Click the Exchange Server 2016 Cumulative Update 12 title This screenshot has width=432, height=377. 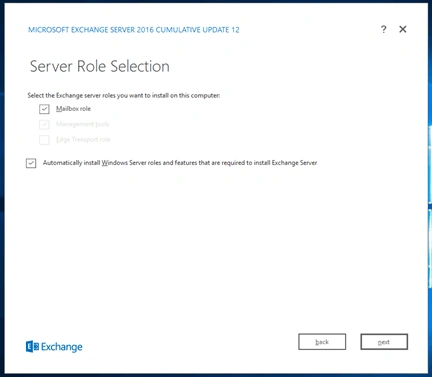134,30
